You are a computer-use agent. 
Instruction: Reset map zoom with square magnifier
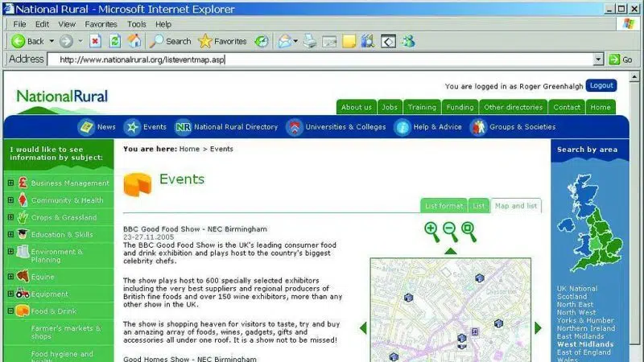click(x=469, y=232)
